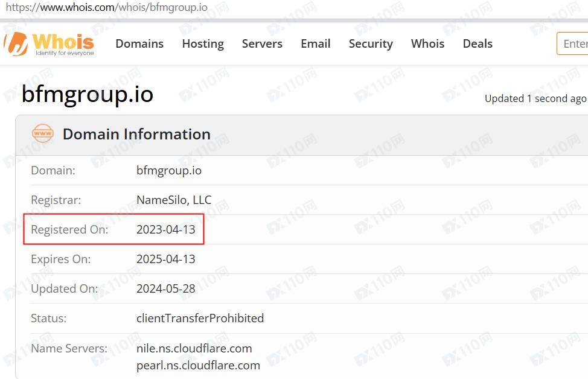Viewport: 588px width, 379px height.
Task: Click the www globe icon beside Domain Information
Action: [x=43, y=133]
